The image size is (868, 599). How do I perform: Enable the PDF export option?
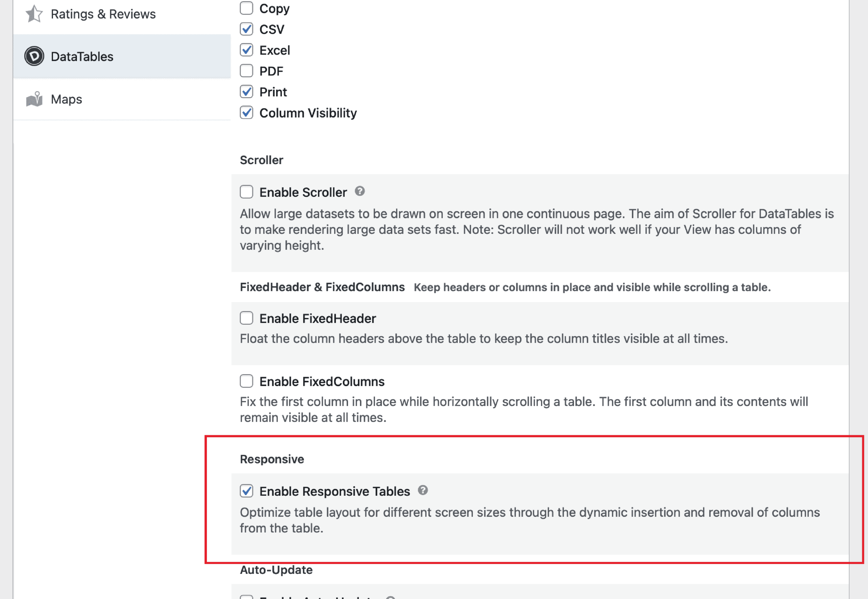247,71
